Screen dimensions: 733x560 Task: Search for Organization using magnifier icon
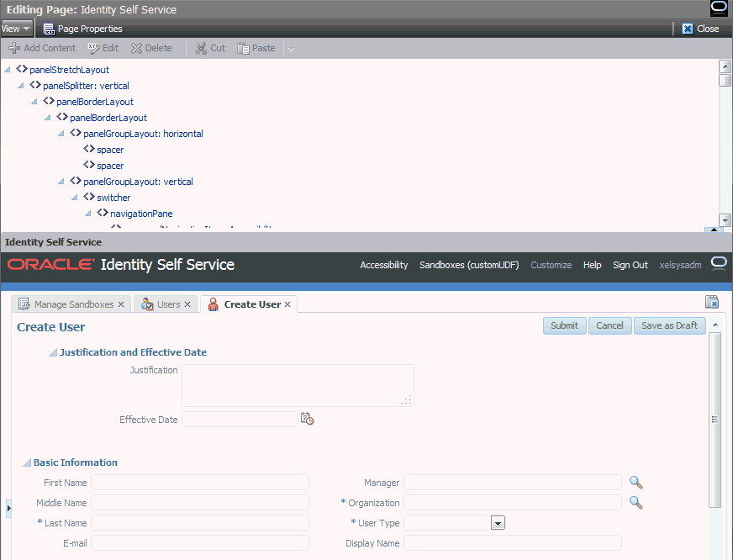point(635,503)
